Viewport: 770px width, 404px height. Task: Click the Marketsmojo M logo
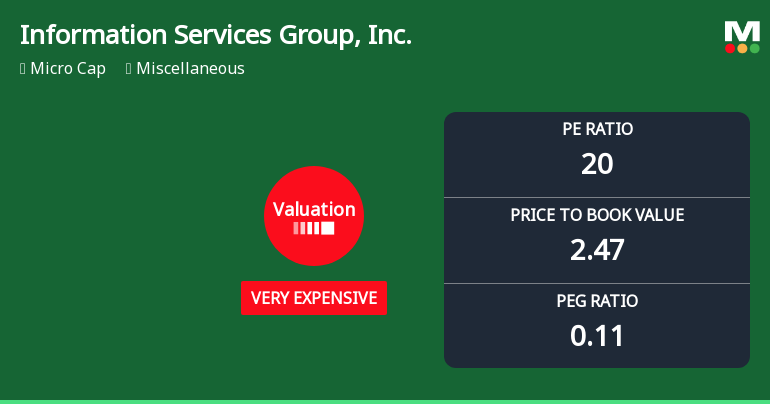[742, 30]
